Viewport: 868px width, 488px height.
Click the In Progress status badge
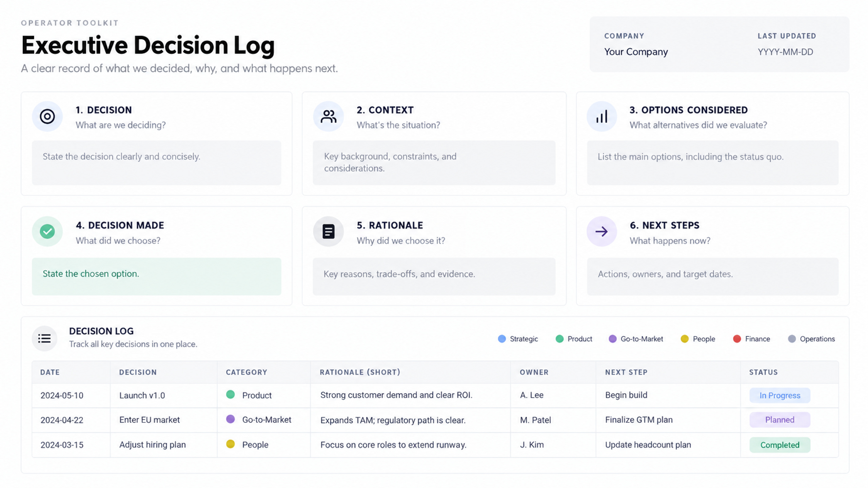pyautogui.click(x=780, y=395)
